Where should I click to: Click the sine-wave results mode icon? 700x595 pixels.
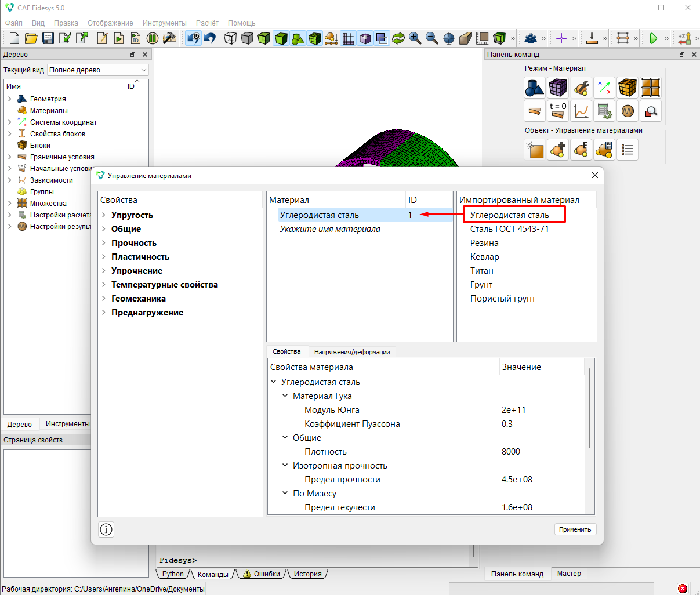pos(628,111)
